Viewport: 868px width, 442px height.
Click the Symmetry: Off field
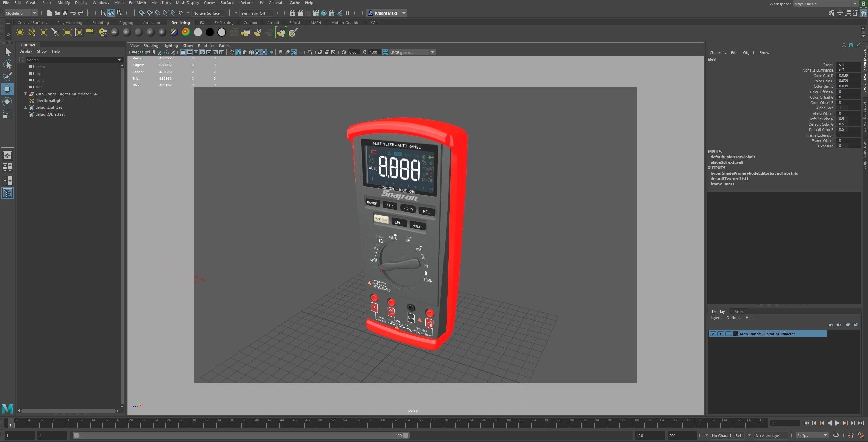256,13
